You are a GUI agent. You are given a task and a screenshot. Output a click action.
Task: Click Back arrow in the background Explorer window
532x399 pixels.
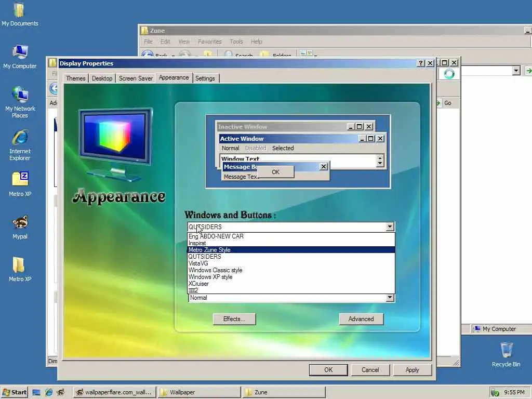coord(54,88)
